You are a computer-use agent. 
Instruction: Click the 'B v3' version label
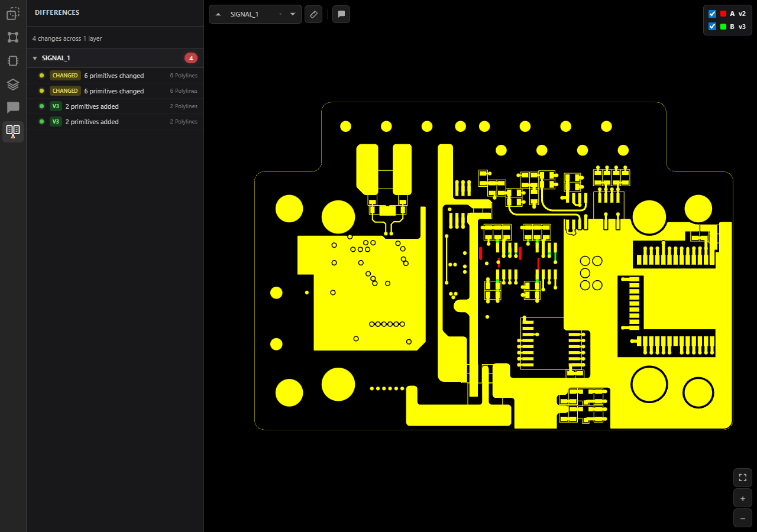pos(738,27)
